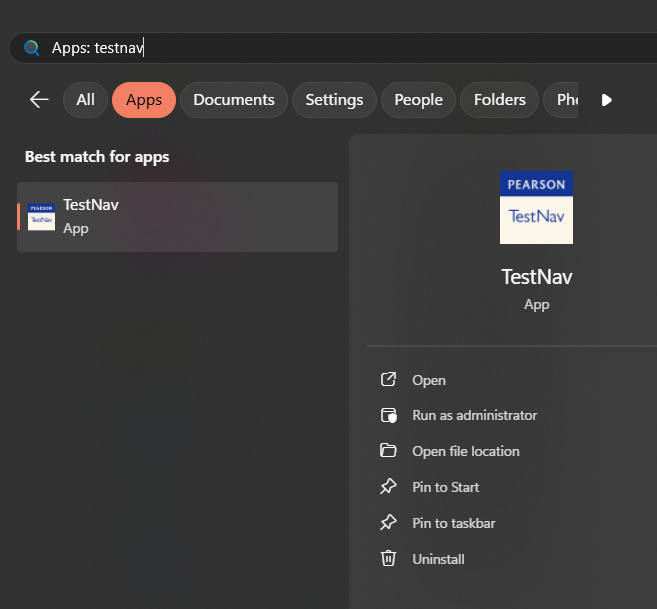Screen dimensions: 657x609
Task: Click the search magnifier icon
Action: pos(32,48)
